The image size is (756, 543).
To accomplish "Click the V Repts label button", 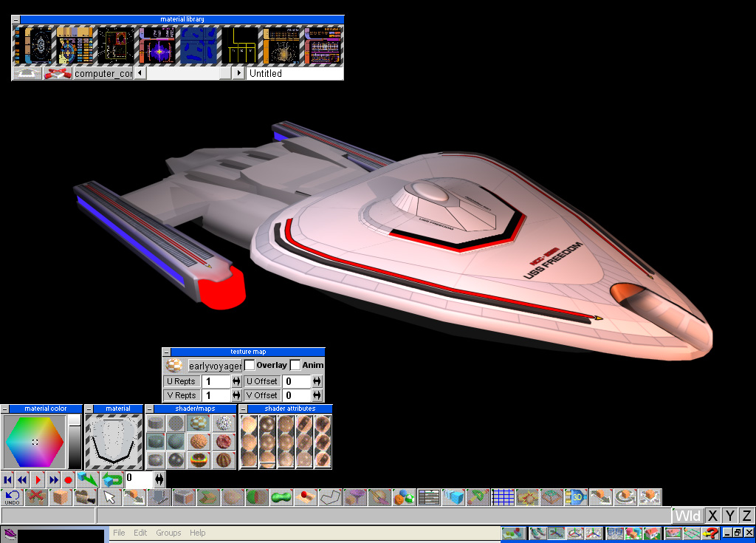I will pyautogui.click(x=182, y=395).
